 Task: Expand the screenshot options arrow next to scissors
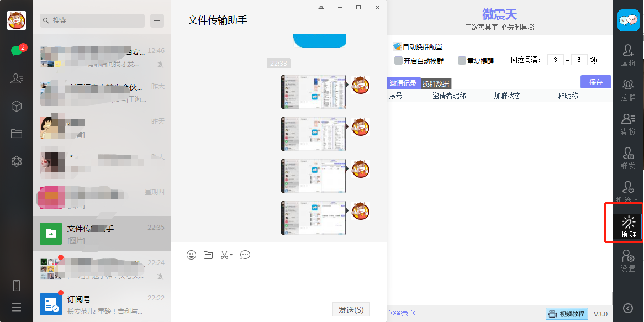231,255
